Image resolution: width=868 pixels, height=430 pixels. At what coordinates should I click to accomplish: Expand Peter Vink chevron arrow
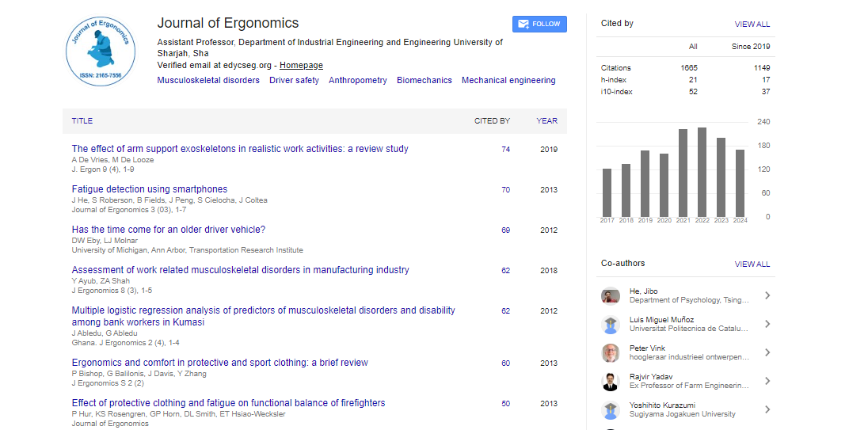(x=767, y=352)
